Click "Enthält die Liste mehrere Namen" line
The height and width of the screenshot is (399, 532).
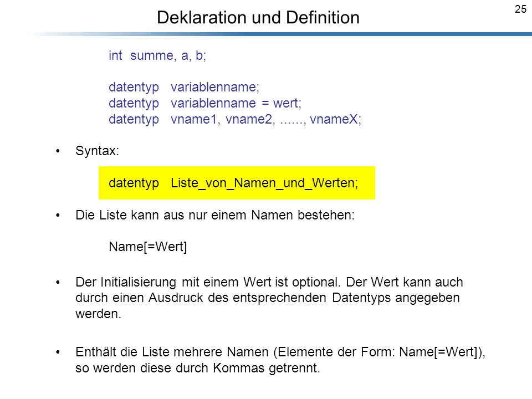[x=280, y=352]
